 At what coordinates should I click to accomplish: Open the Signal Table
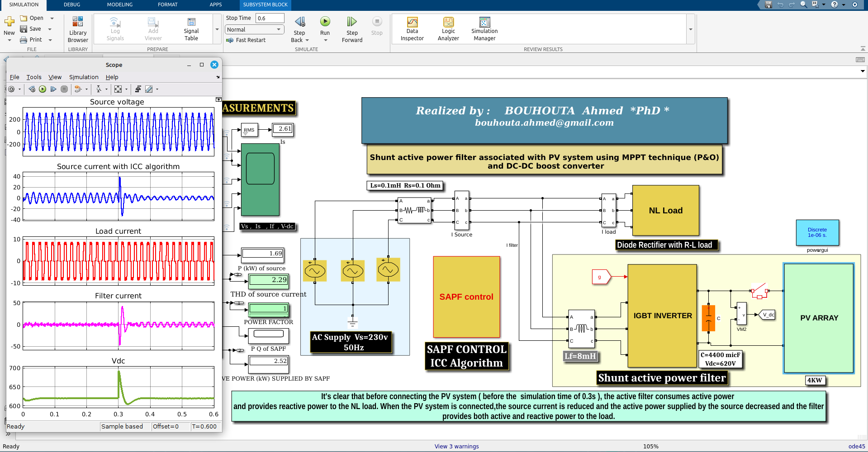tap(191, 30)
